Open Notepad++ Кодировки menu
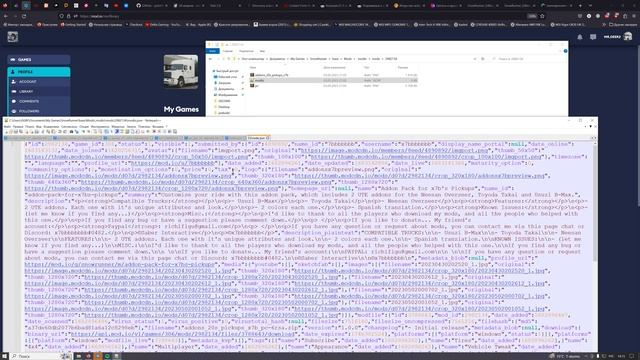Image resolution: width=640 pixels, height=360 pixels. [x=51, y=127]
